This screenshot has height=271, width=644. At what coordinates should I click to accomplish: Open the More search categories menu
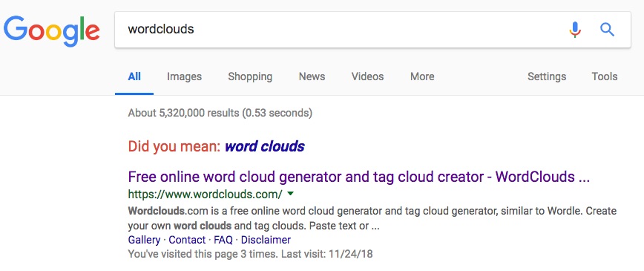(x=422, y=76)
